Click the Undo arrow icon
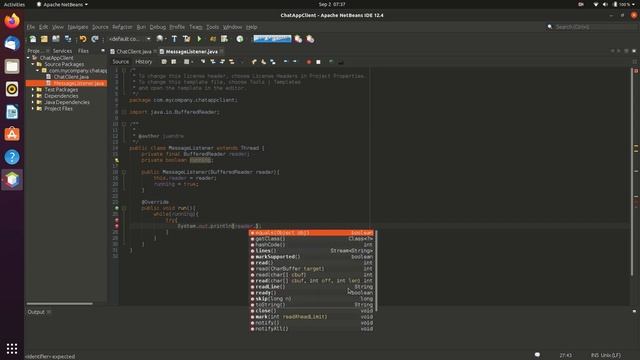Screen dimensions: 640x360 coord(83,39)
